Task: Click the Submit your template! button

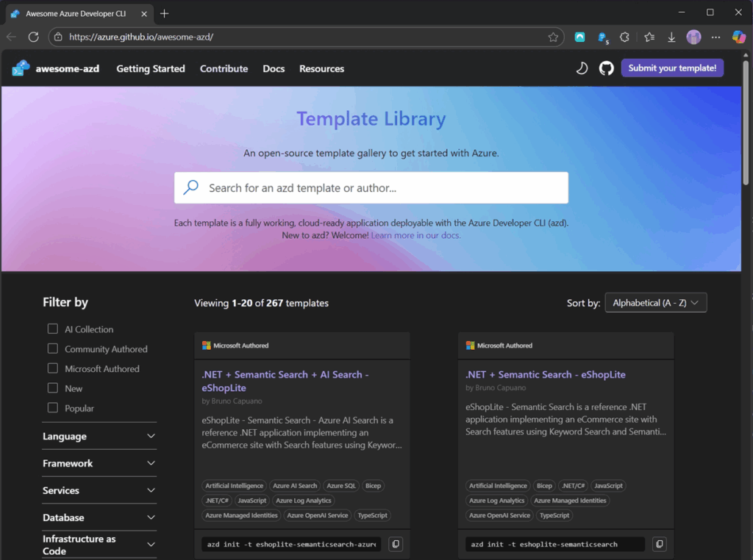Action: coord(672,68)
